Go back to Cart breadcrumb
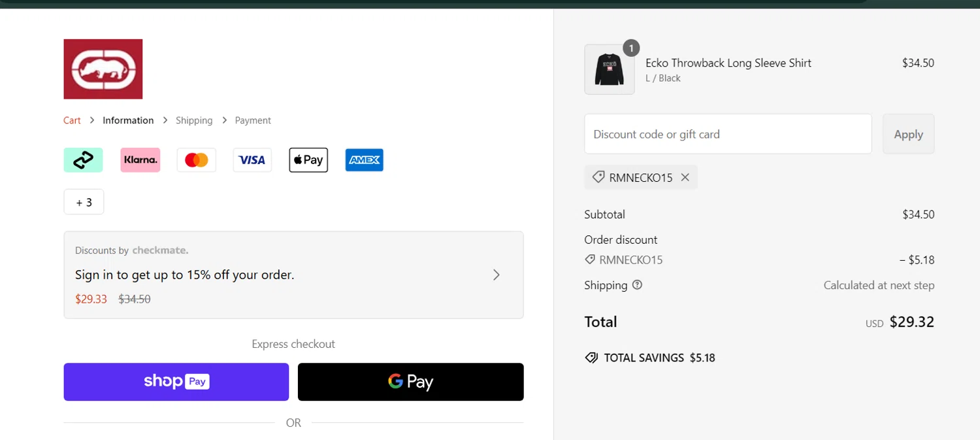The image size is (980, 440). coord(72,120)
